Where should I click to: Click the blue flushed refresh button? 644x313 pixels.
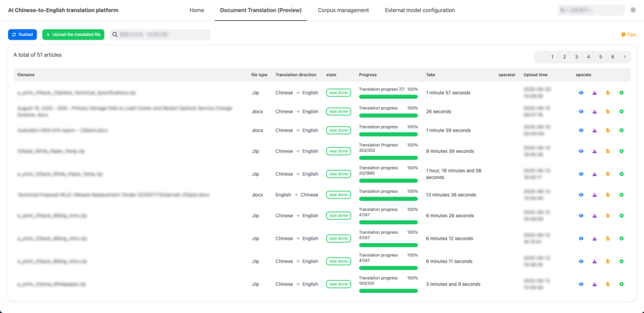23,35
